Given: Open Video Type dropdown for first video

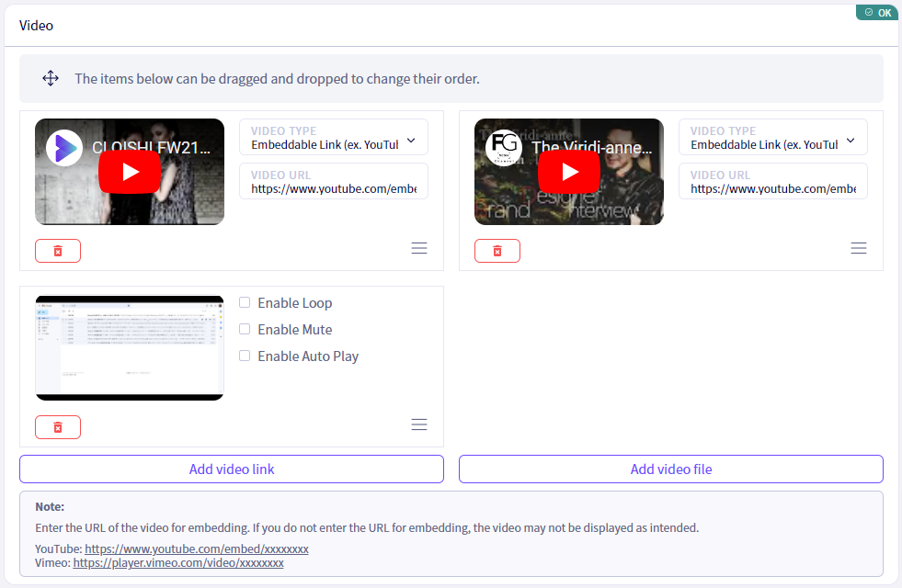Looking at the screenshot, I should point(334,138).
